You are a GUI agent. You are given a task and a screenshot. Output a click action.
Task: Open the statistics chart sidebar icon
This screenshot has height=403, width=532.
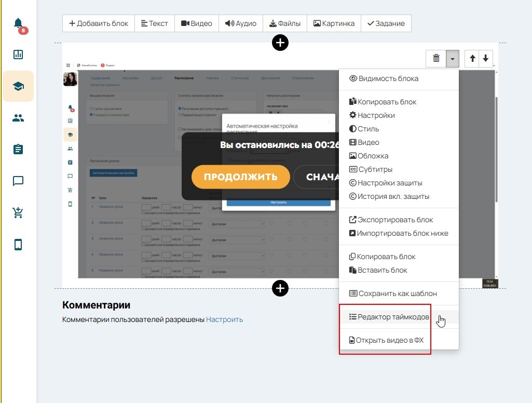click(18, 55)
